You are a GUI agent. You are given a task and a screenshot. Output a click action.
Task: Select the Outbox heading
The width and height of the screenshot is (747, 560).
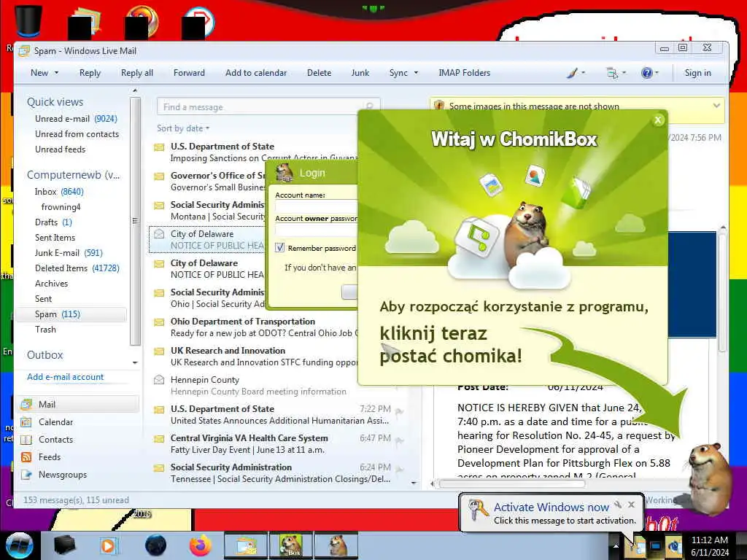coord(44,355)
